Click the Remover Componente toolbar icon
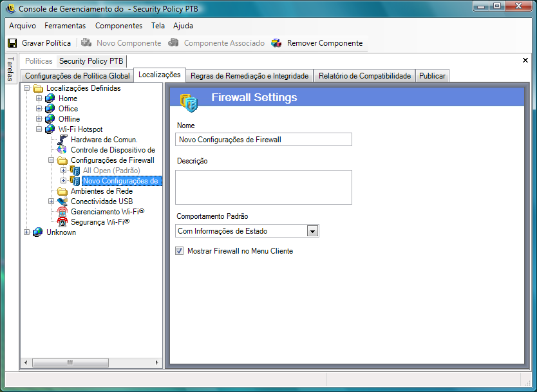The width and height of the screenshot is (537, 392). (x=276, y=42)
